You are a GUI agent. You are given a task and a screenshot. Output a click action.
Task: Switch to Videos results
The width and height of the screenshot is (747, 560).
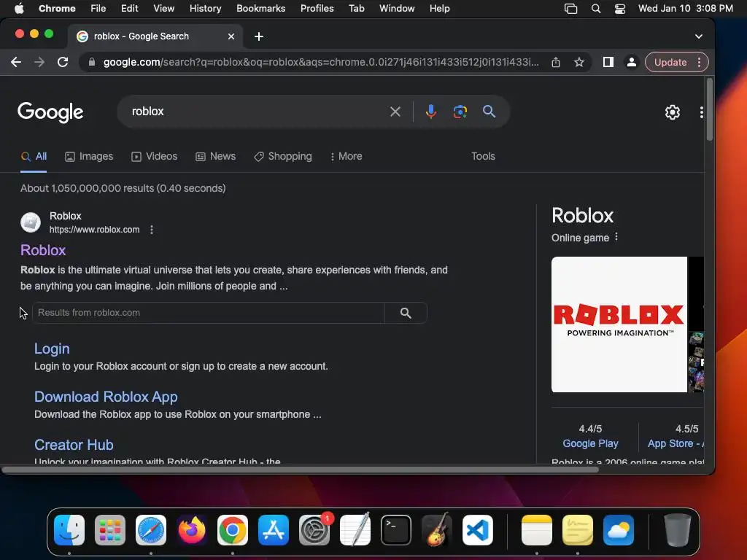click(155, 157)
